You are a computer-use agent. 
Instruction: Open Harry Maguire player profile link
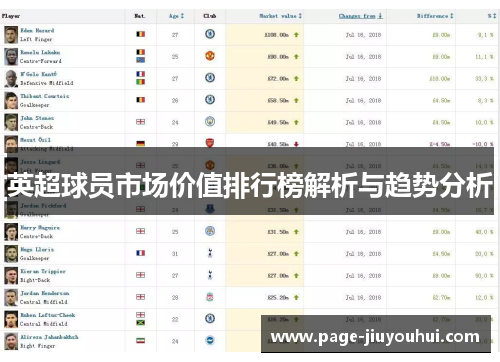point(40,228)
